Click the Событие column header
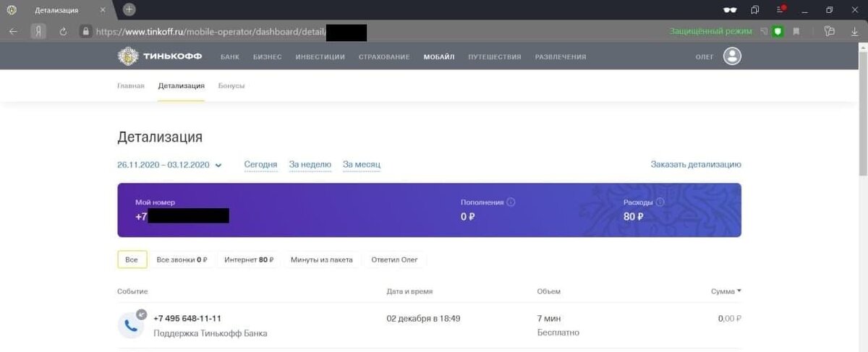The image size is (868, 352). point(132,291)
